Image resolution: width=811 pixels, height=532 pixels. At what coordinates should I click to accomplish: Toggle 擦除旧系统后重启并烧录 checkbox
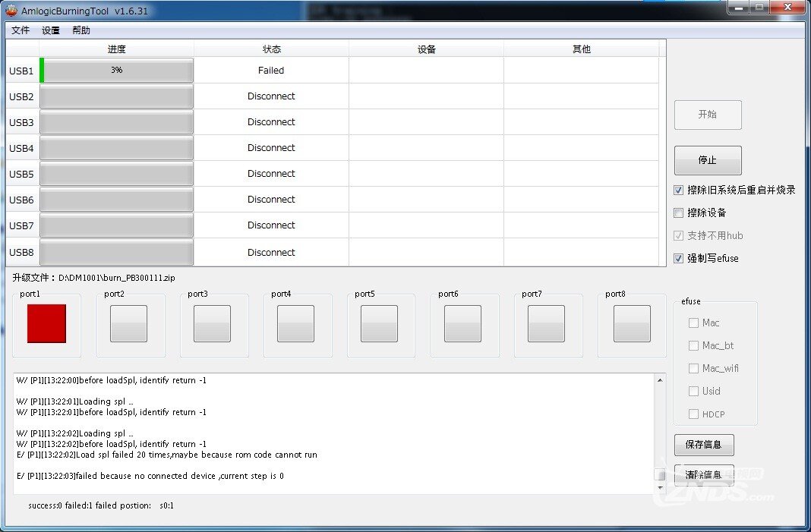(x=679, y=190)
